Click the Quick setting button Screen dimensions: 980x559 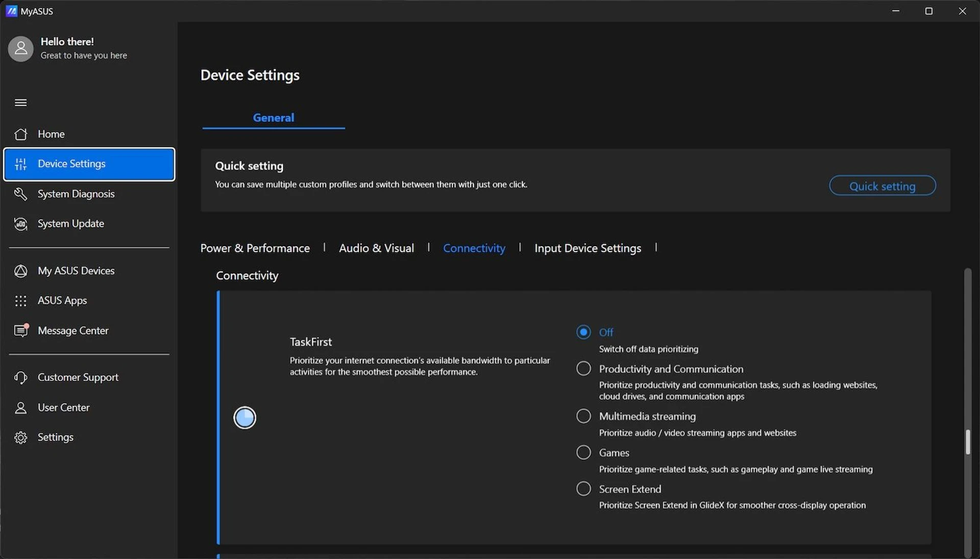[x=883, y=186]
